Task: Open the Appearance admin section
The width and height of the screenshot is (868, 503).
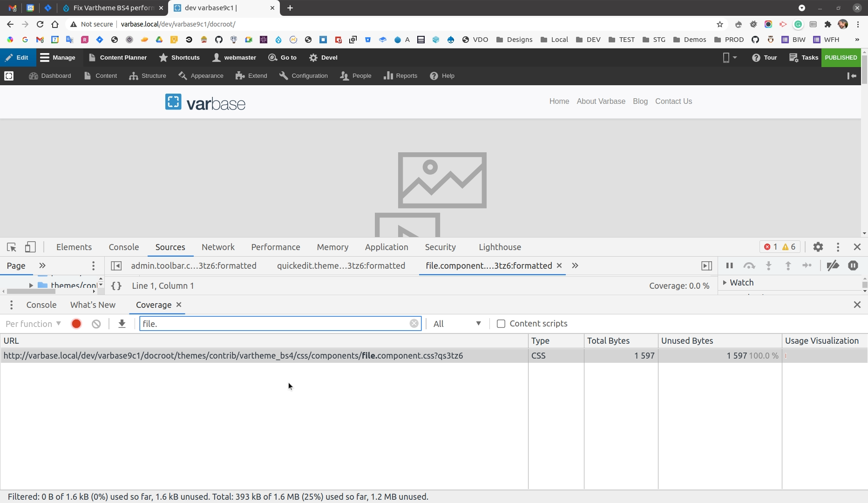Action: coord(207,75)
